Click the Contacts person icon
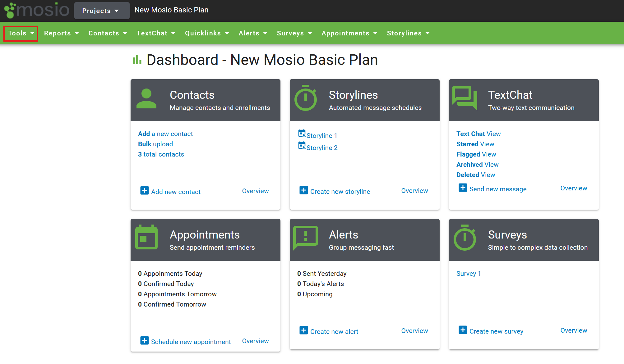 point(146,99)
